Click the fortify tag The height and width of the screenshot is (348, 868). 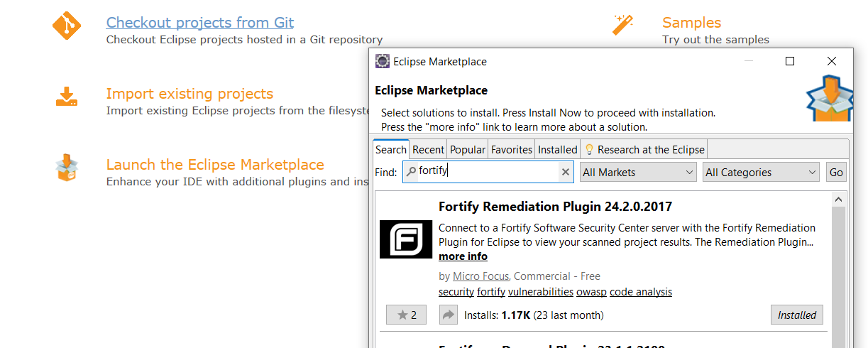(491, 292)
